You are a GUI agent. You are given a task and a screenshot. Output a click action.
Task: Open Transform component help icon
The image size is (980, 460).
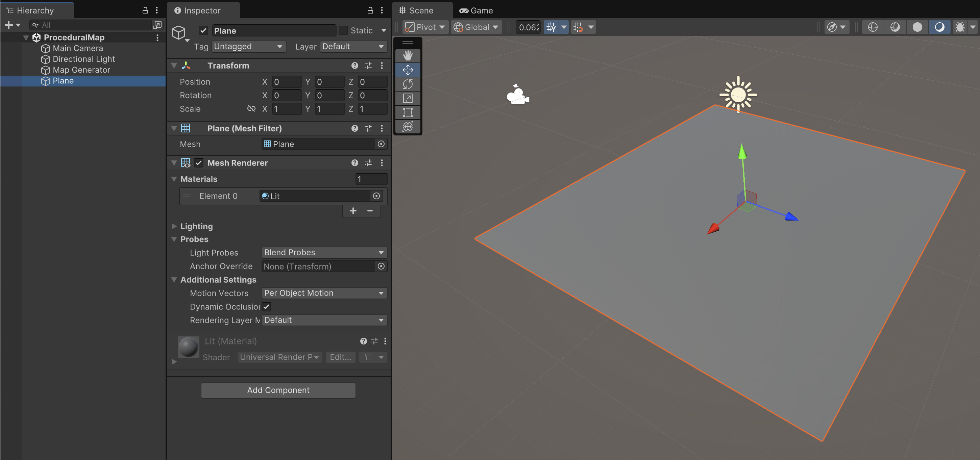[x=354, y=66]
